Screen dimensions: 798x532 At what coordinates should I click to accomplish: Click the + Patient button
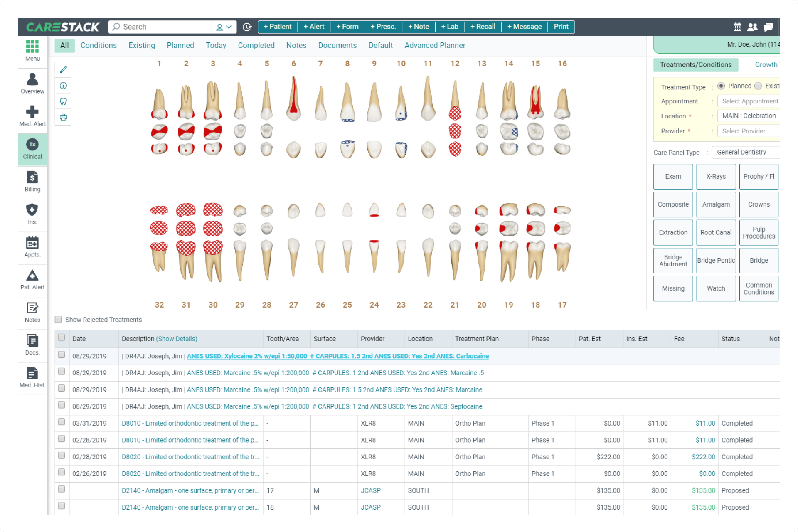tap(277, 27)
